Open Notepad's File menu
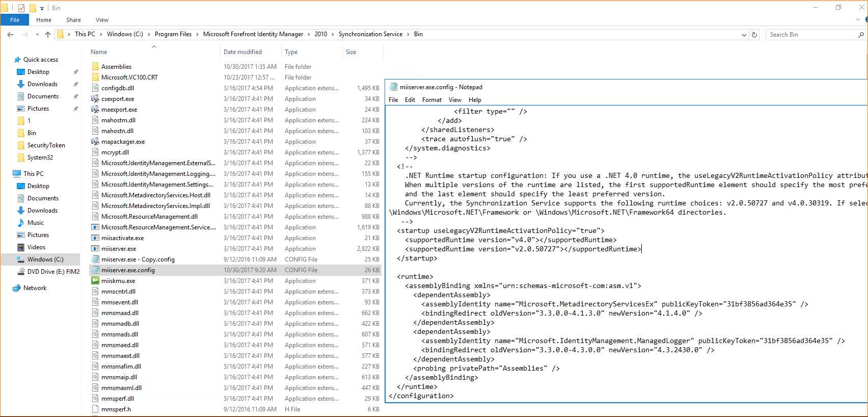This screenshot has width=868, height=417. click(393, 100)
